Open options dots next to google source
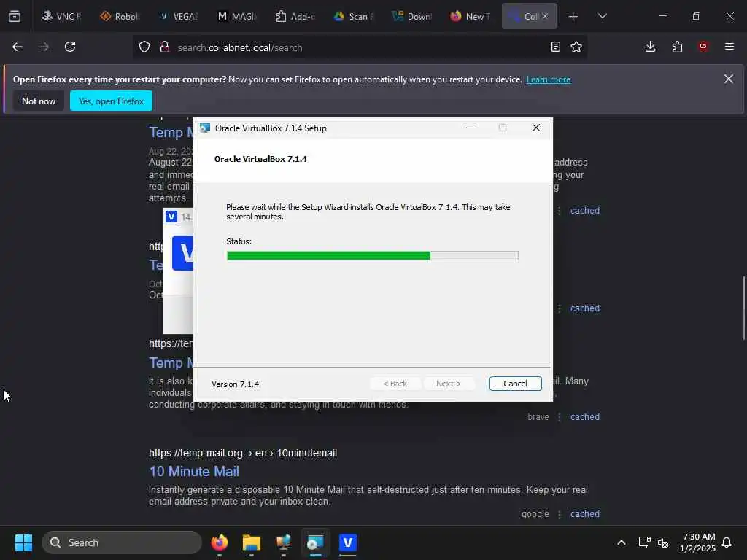 pyautogui.click(x=560, y=514)
